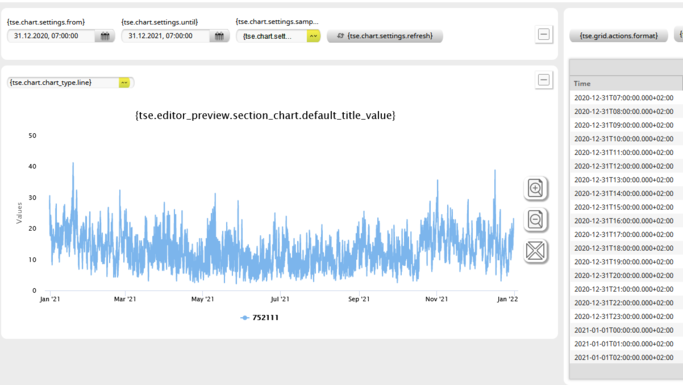This screenshot has height=385, width=683.
Task: Click the until date field 31.12.2021
Action: [166, 36]
